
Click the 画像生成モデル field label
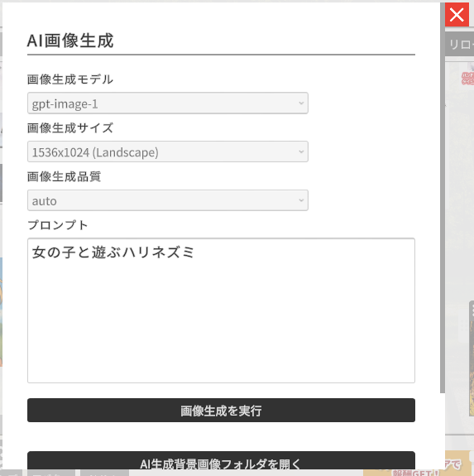point(70,79)
